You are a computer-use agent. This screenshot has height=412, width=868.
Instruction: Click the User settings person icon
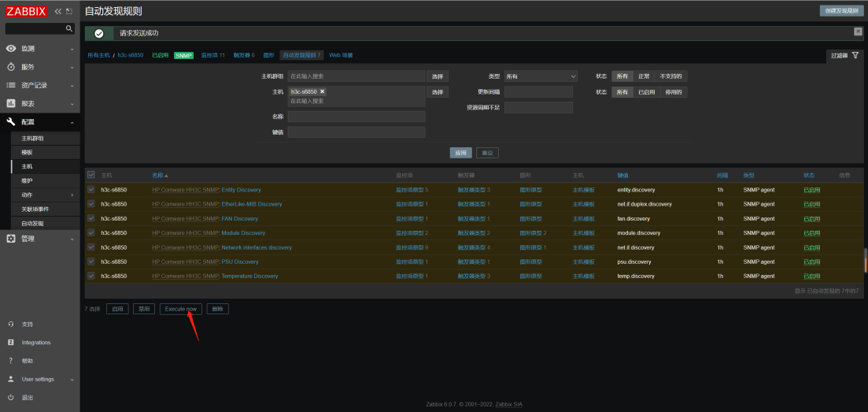coord(11,379)
